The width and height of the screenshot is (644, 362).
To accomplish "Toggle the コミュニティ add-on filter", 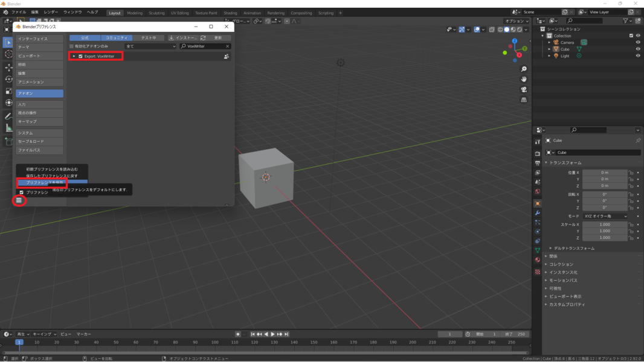I will [117, 38].
